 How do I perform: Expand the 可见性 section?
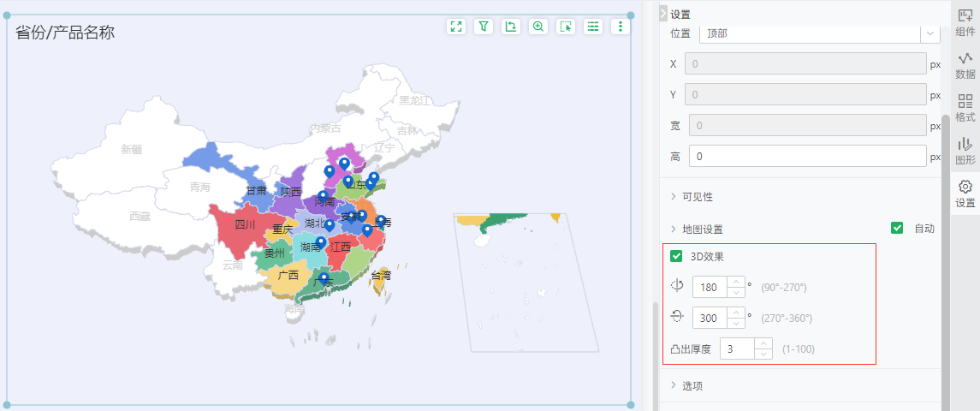tap(697, 197)
